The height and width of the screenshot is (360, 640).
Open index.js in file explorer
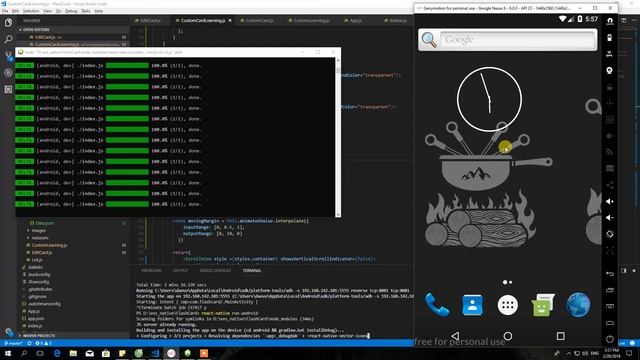[x=35, y=326]
